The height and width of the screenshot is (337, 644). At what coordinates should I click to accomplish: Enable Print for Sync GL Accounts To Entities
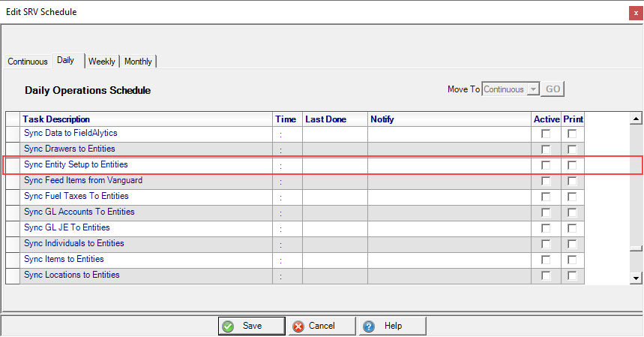click(x=572, y=212)
